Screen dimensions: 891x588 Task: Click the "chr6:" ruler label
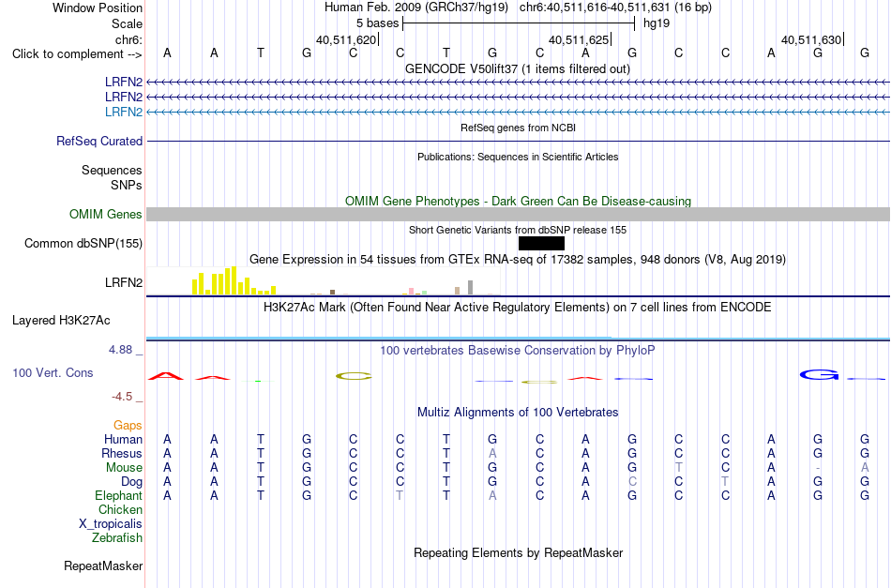[128, 39]
